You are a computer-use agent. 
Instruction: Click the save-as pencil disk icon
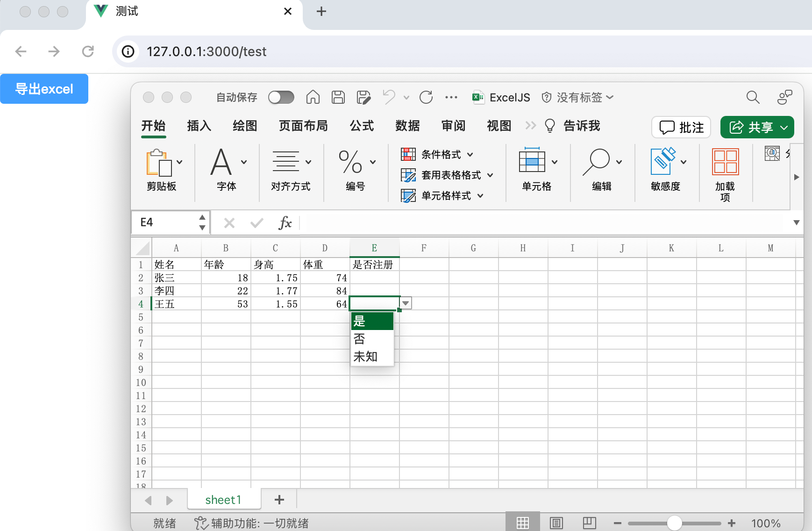coord(363,97)
